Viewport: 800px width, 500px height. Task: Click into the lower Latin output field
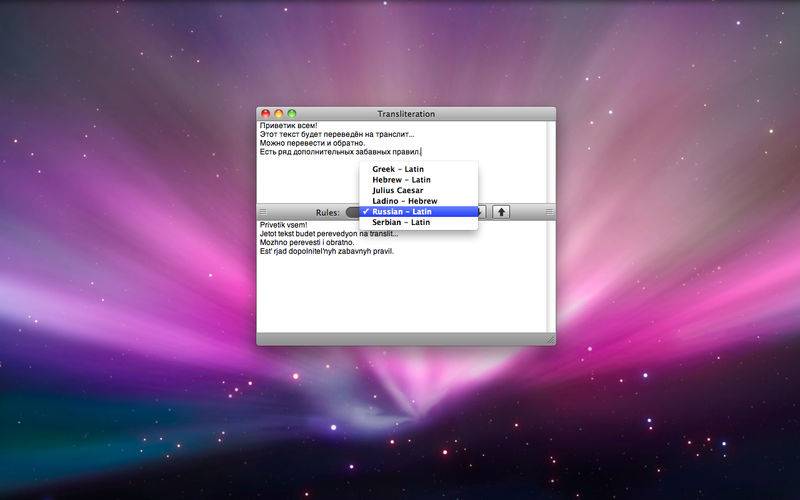[x=402, y=277]
